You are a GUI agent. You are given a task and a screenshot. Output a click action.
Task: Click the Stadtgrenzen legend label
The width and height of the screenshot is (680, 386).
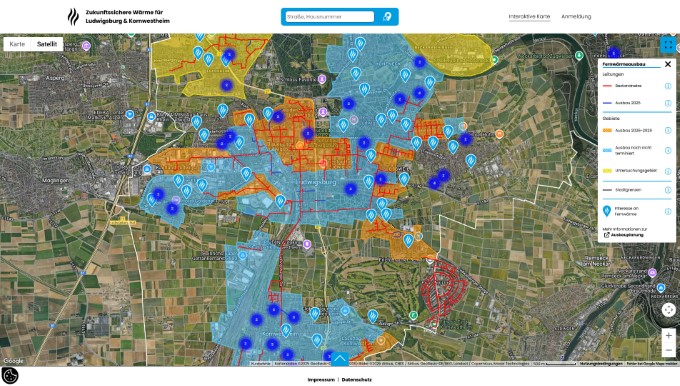click(x=628, y=190)
